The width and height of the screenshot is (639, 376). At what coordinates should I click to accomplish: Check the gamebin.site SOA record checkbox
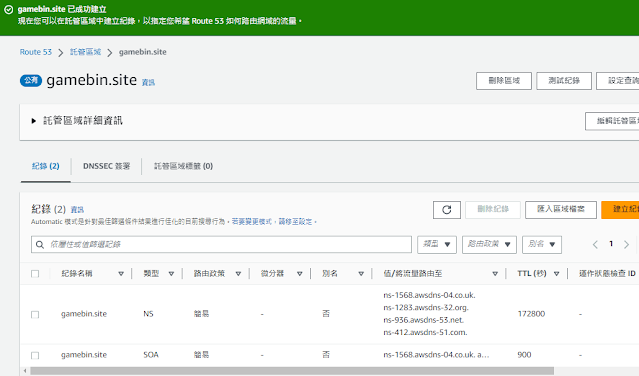35,355
